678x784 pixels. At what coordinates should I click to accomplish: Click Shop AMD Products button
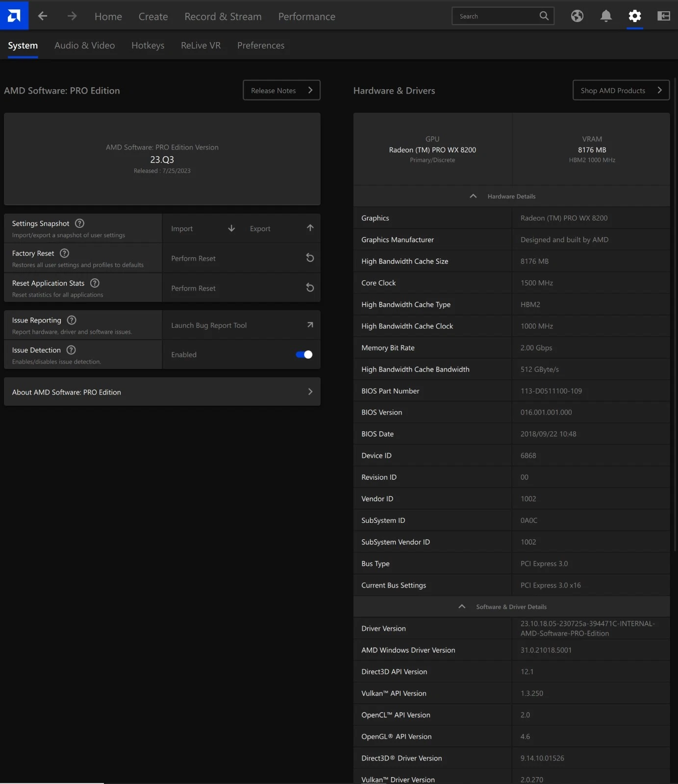pos(621,90)
